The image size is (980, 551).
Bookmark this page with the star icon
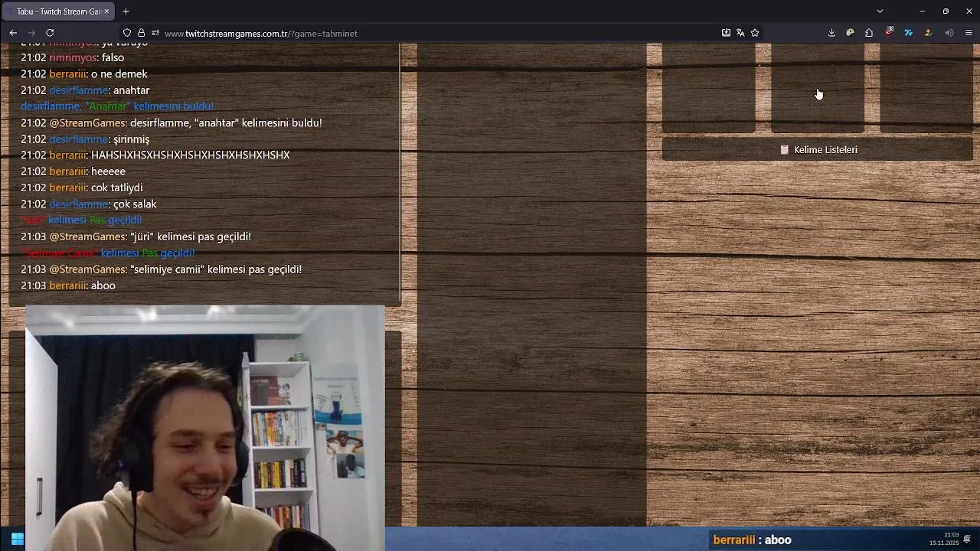click(x=755, y=33)
